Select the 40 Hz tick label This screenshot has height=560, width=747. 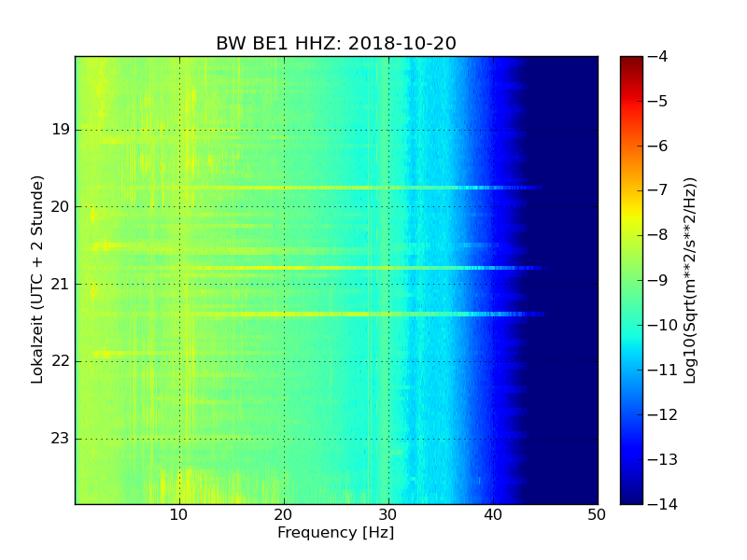493,515
